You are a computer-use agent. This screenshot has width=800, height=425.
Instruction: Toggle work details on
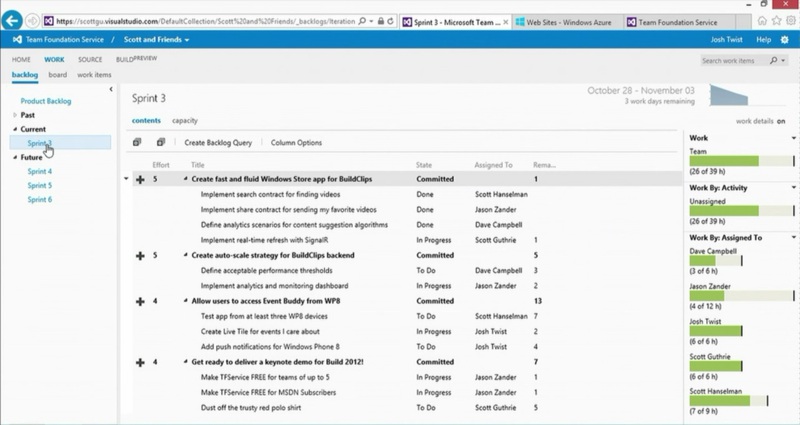coord(781,121)
